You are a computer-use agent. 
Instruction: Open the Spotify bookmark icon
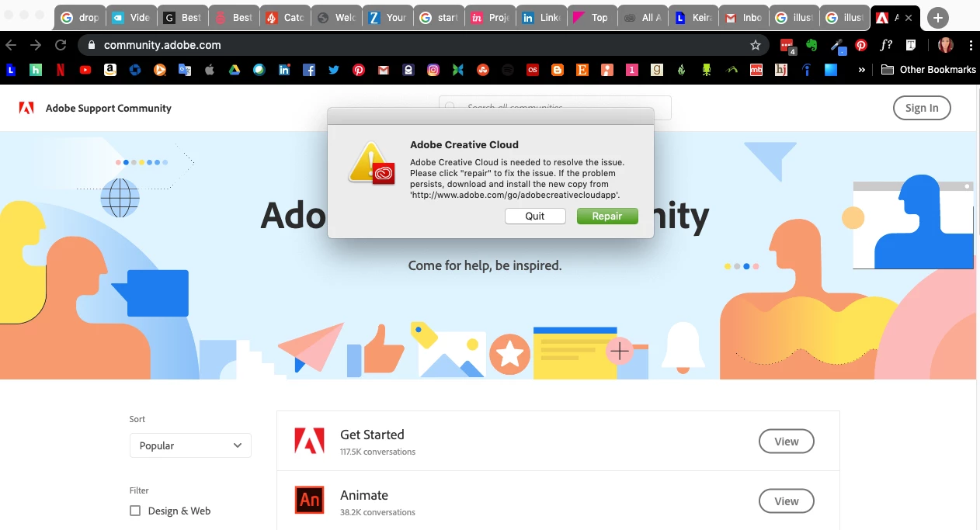pos(508,70)
